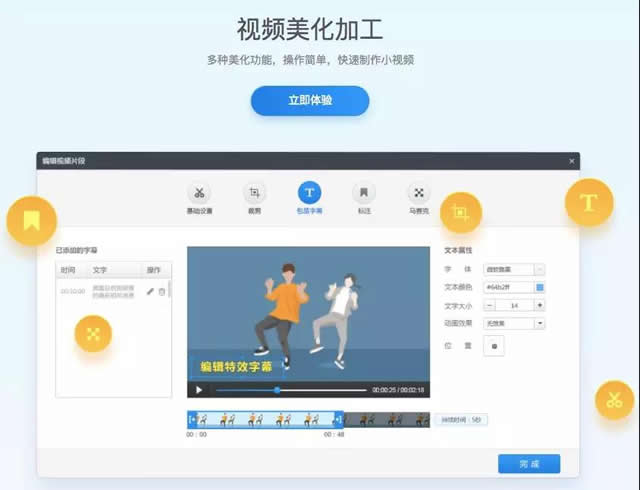Viewport: 640px width, 490px height.
Task: Click the video progress slider handle
Action: click(277, 389)
